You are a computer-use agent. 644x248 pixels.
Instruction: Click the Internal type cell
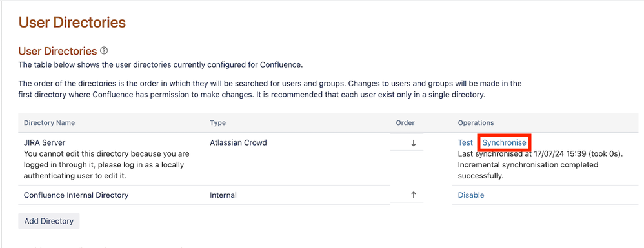223,195
